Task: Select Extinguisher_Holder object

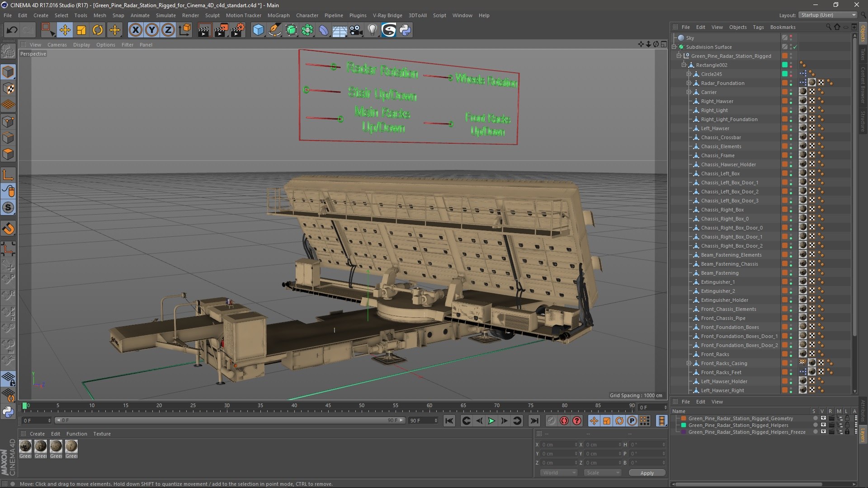Action: click(724, 300)
